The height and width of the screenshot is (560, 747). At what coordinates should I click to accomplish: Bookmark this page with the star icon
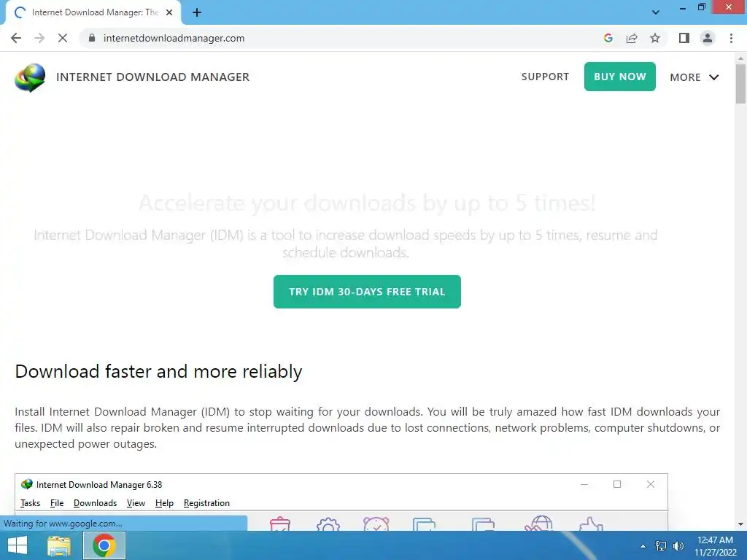655,38
